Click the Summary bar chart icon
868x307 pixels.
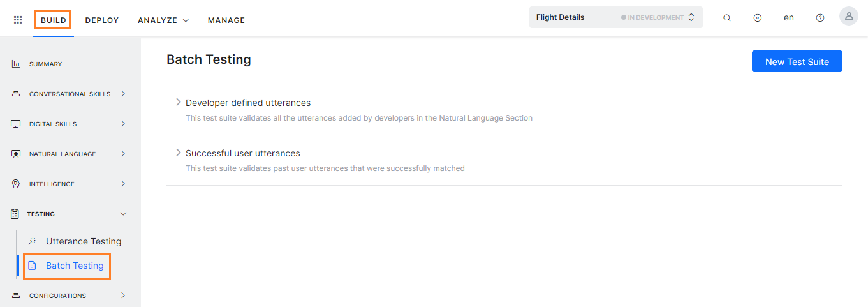16,64
